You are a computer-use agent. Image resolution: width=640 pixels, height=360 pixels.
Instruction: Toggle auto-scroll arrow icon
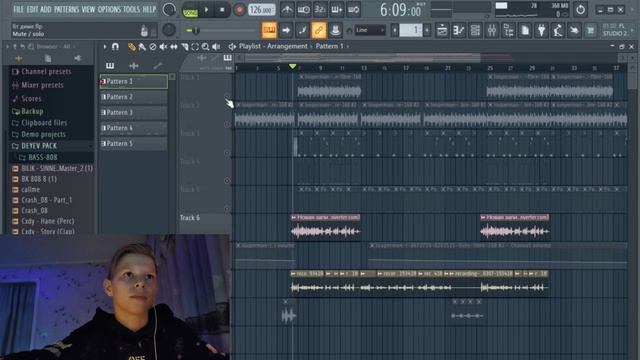286,30
